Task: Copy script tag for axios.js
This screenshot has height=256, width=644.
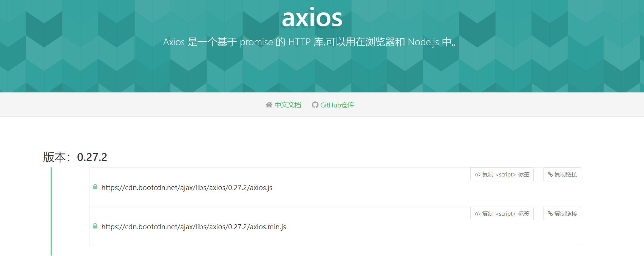Action: (x=502, y=175)
